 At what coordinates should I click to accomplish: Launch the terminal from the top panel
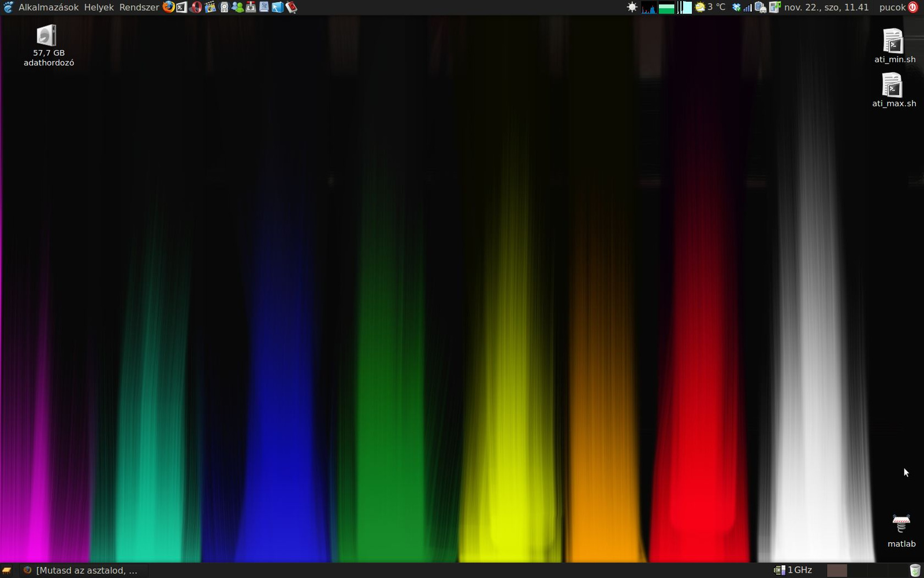[182, 8]
